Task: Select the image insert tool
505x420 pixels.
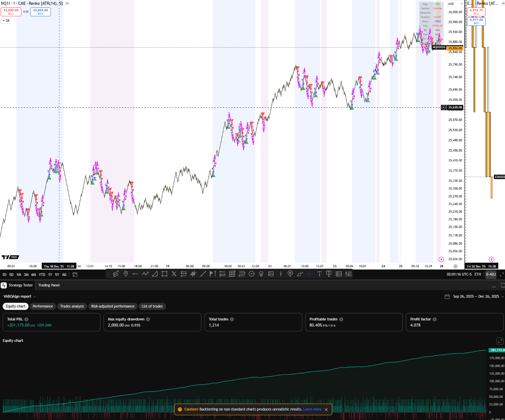Action: click(271, 274)
